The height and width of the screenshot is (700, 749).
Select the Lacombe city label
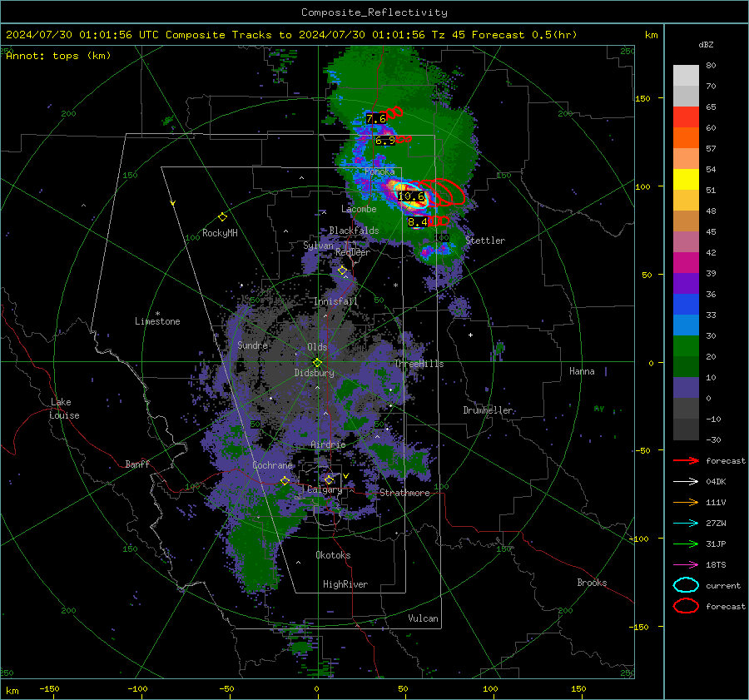(359, 209)
